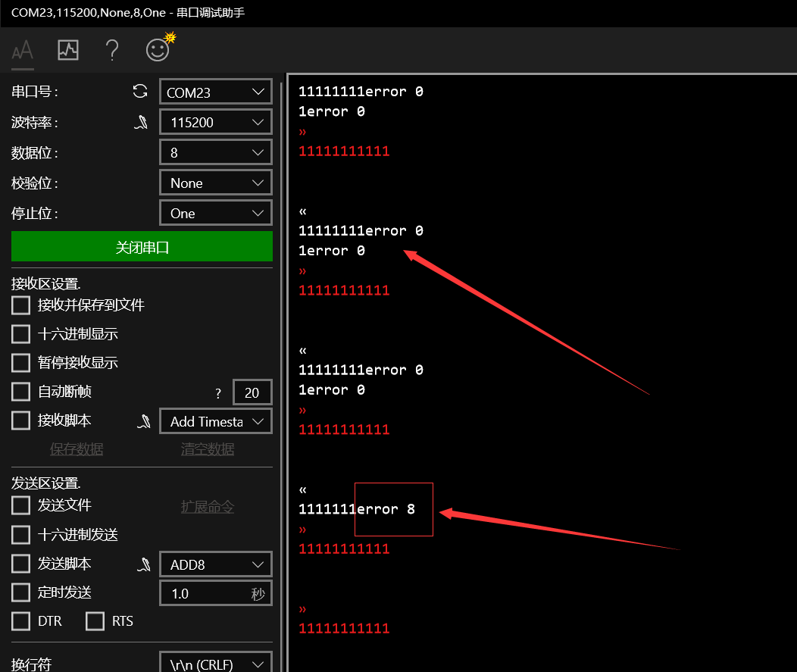Click the auto frame break value field
Image resolution: width=797 pixels, height=672 pixels.
coord(252,392)
